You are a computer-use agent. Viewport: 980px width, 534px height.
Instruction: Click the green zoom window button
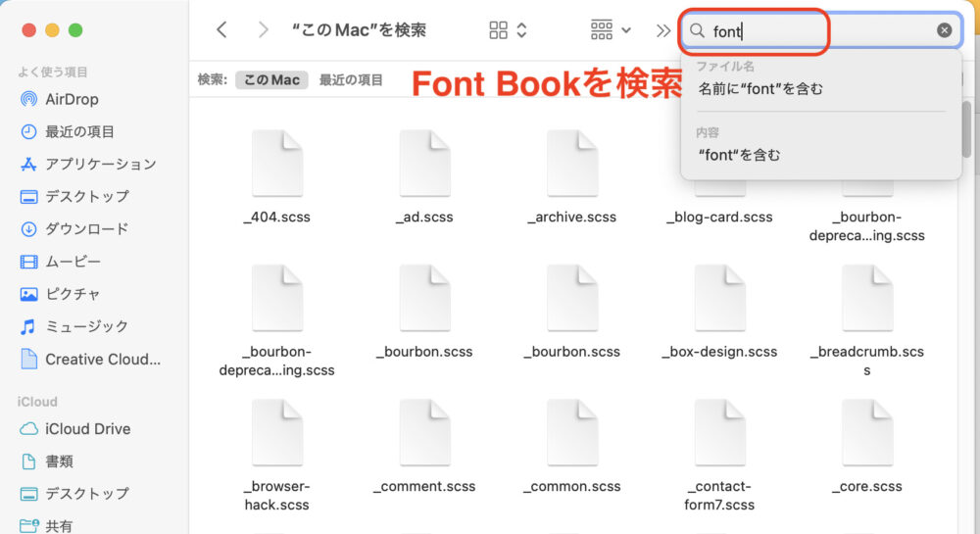[75, 30]
